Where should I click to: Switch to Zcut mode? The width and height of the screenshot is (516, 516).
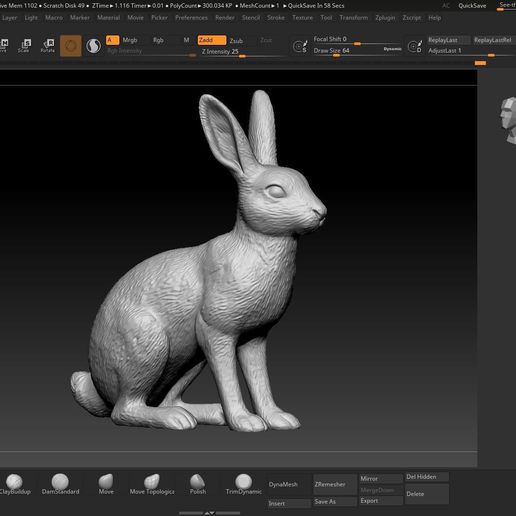(x=266, y=40)
